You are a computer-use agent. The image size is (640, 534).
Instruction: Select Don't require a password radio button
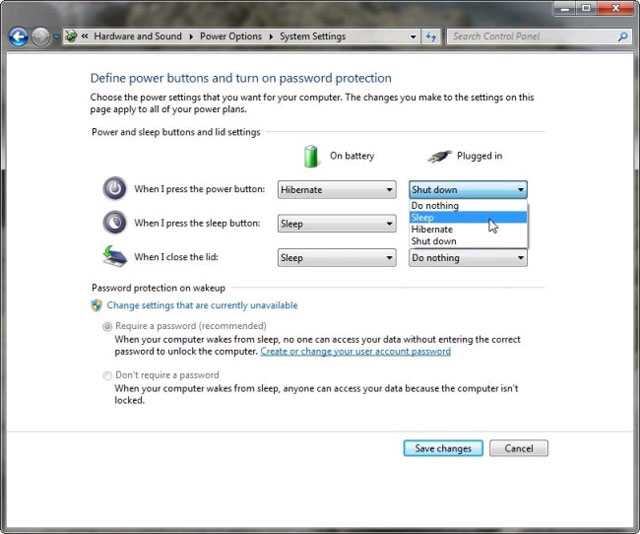pos(107,375)
